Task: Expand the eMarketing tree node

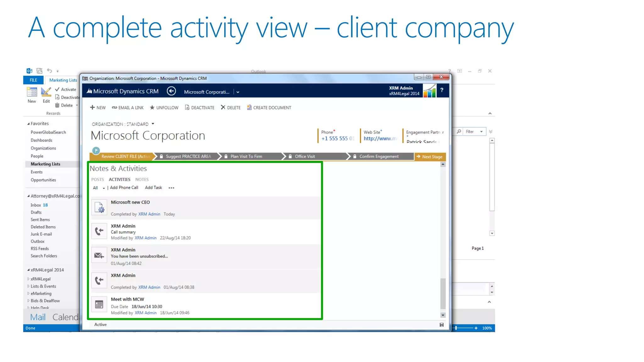Action: (28, 293)
